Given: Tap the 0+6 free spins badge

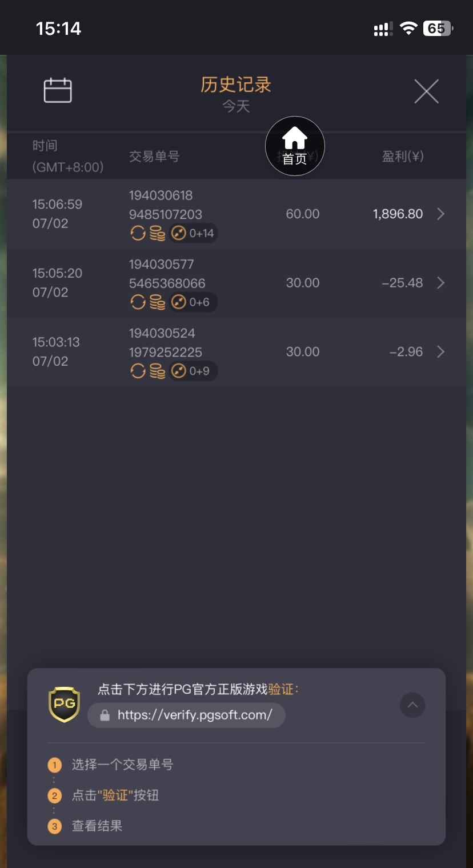Looking at the screenshot, I should point(194,302).
